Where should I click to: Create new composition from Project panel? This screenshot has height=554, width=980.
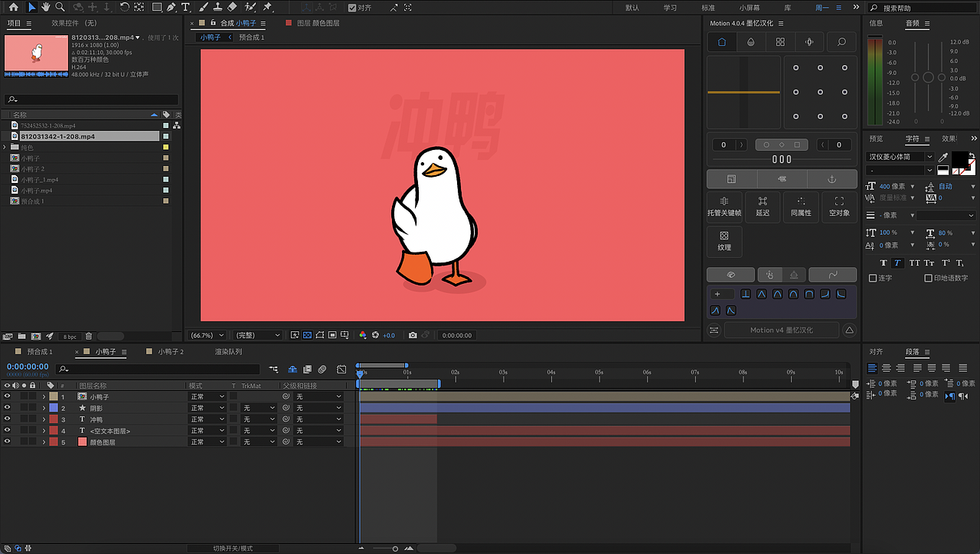(35, 336)
